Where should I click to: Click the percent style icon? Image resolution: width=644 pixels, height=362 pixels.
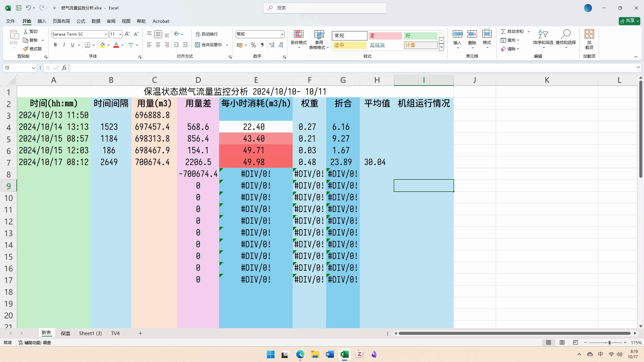(x=253, y=45)
